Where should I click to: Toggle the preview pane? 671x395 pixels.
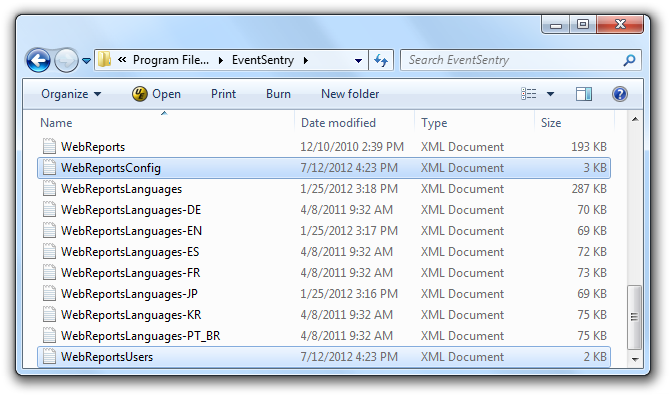pyautogui.click(x=584, y=94)
